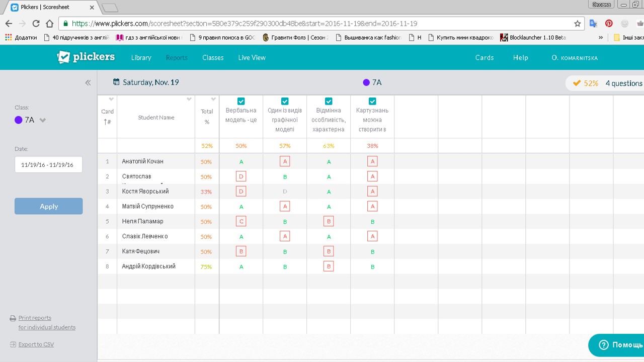Open the class 7A dropdown arrow in sidebar

coord(43,120)
